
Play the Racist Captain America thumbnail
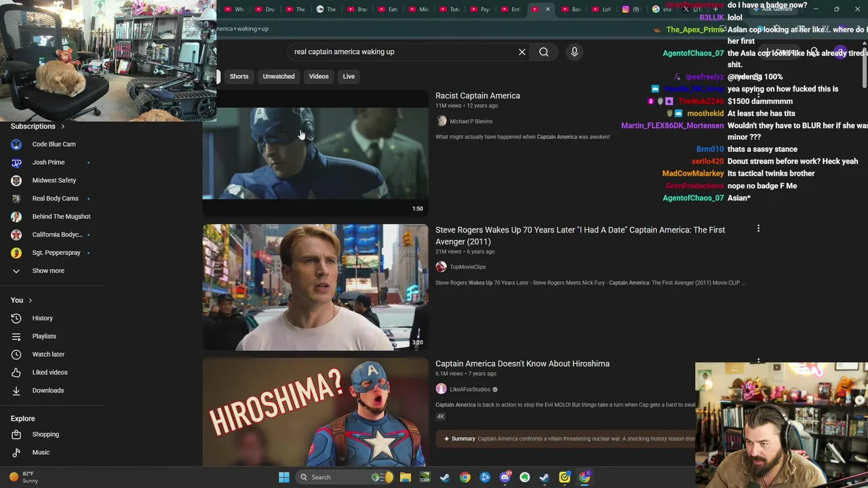click(315, 152)
